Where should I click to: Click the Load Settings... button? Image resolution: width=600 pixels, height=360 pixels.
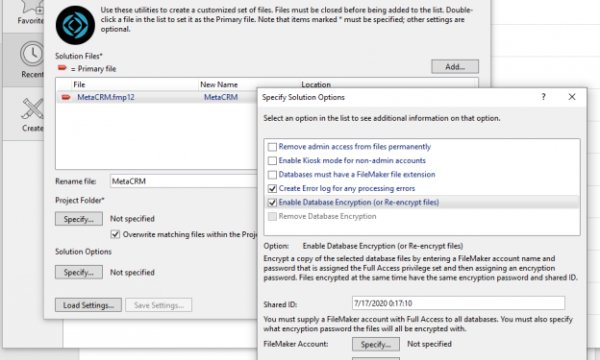pyautogui.click(x=88, y=305)
